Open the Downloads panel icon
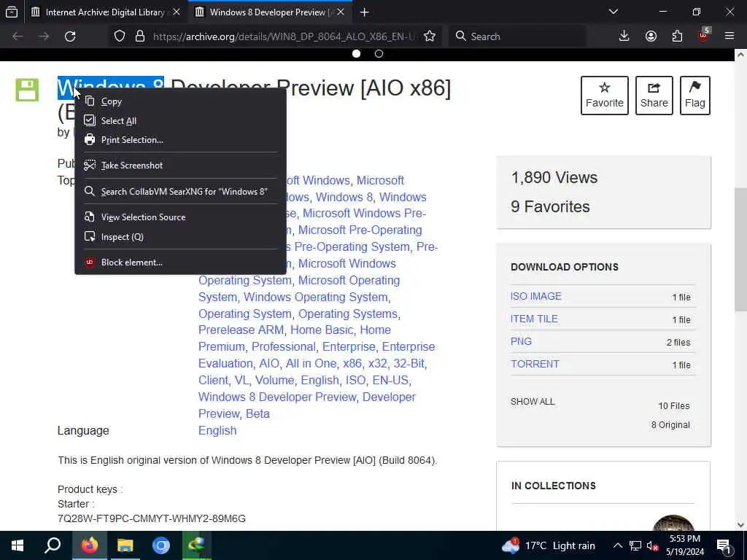 coord(624,36)
